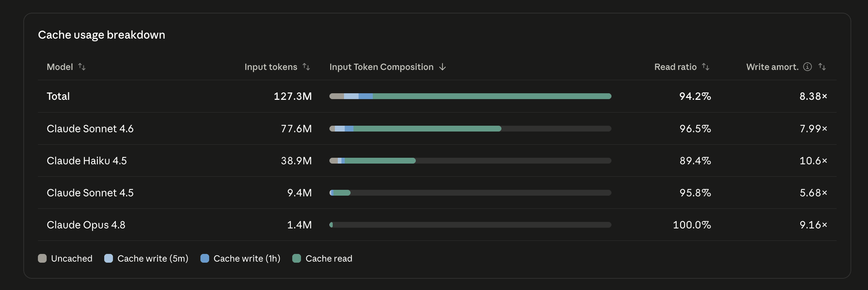The width and height of the screenshot is (868, 290).
Task: Sort by Read ratio arrows icon
Action: (705, 67)
